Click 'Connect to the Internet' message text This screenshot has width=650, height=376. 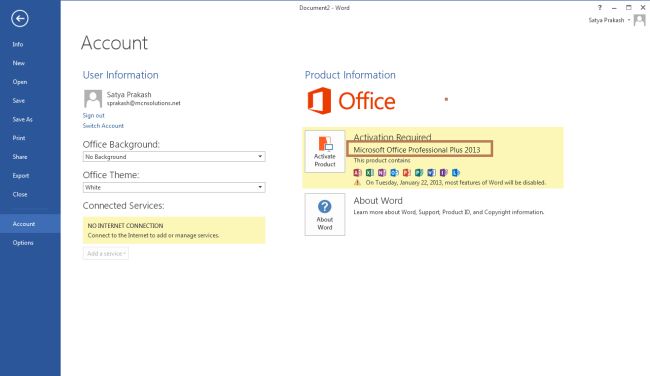[x=153, y=235]
